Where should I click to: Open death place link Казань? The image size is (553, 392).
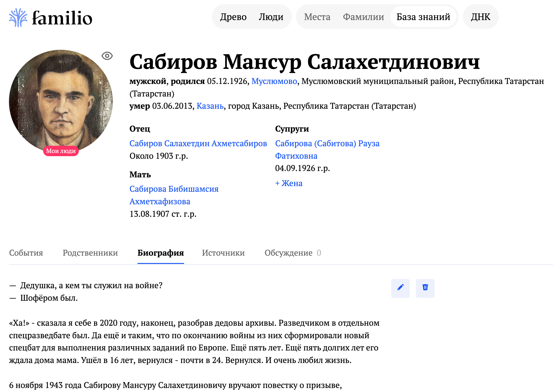pyautogui.click(x=210, y=106)
